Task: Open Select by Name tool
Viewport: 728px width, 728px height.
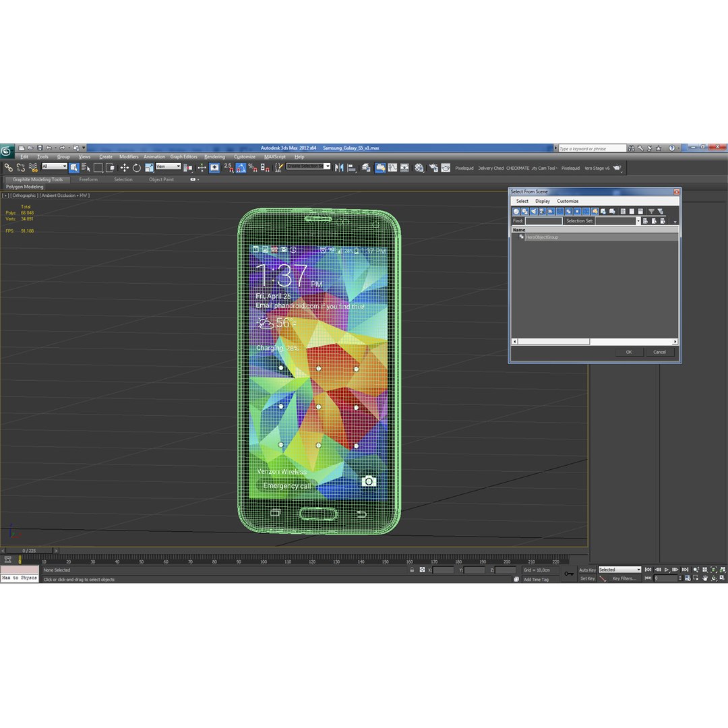Action: (x=86, y=168)
